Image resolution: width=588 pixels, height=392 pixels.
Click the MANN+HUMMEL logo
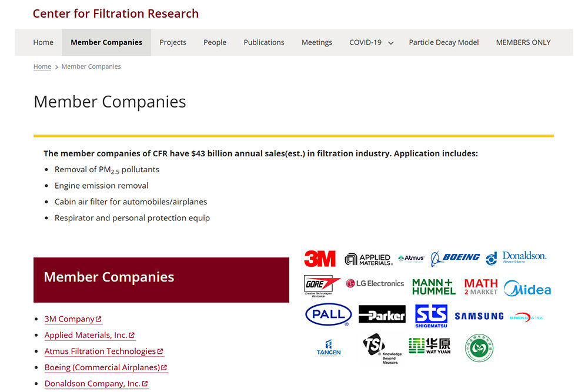coord(433,286)
